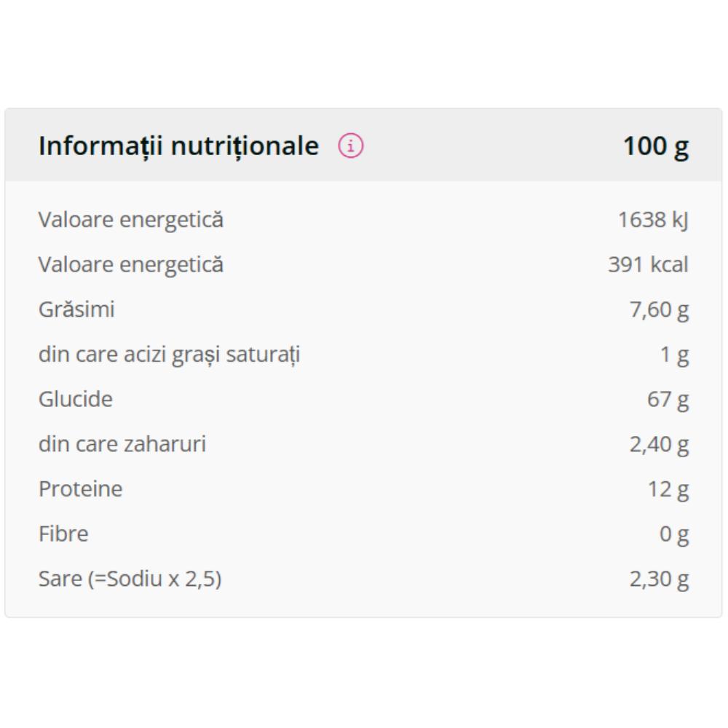
Task: Click the 'din care zaharuri' label
Action: pos(123,443)
